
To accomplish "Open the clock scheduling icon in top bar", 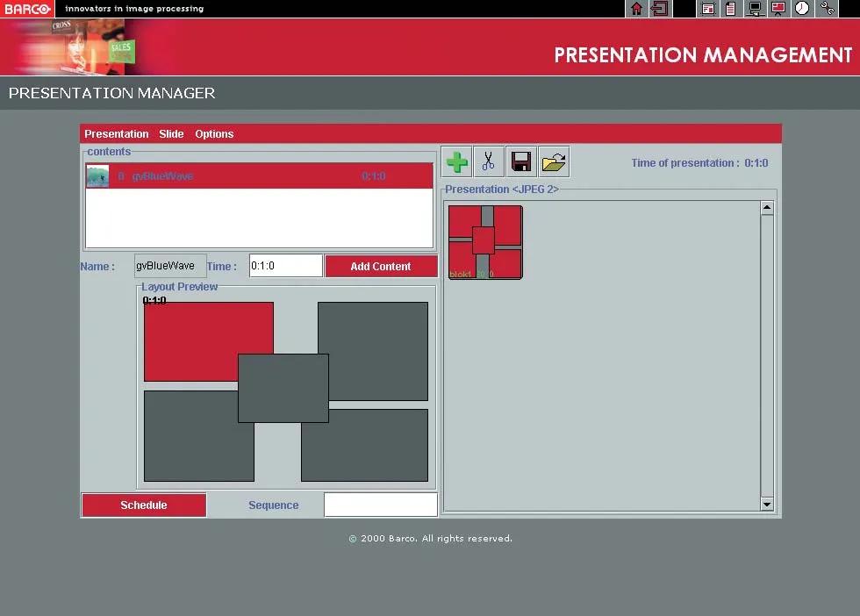I will pos(802,9).
